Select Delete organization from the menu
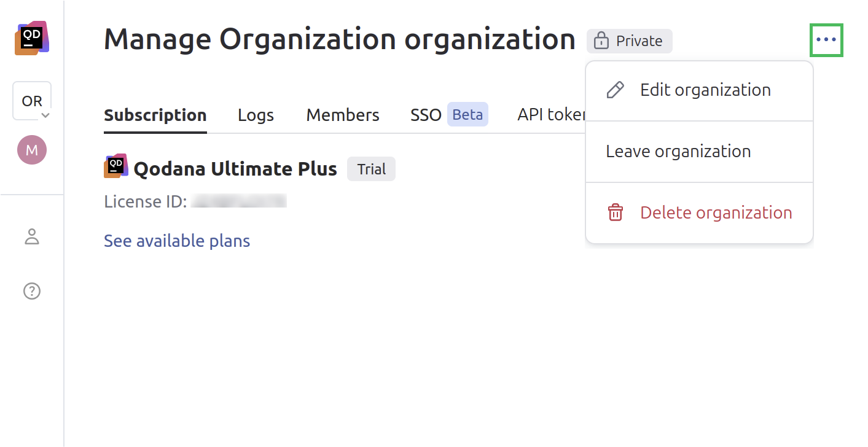The width and height of the screenshot is (868, 447). 716,212
